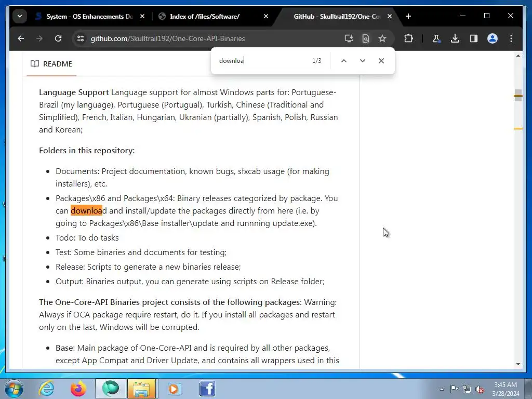Viewport: 532px width, 399px height.
Task: Click 'Documents: Project documentation' list item
Action: tap(192, 178)
